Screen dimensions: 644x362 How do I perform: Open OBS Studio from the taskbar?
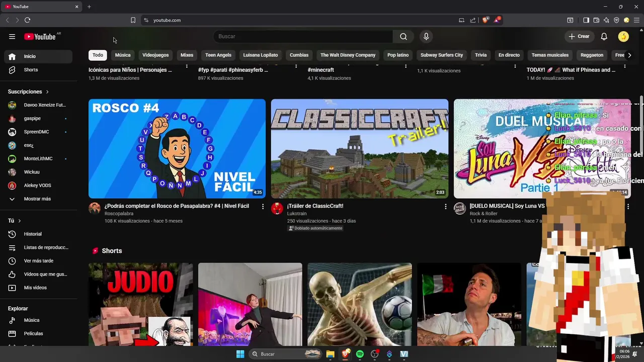pyautogui.click(x=374, y=354)
